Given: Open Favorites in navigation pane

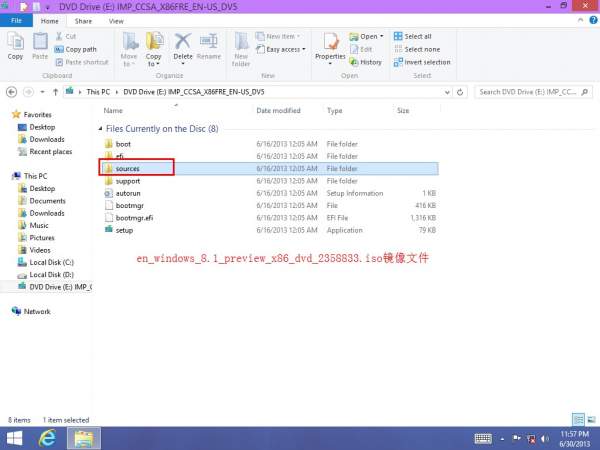Looking at the screenshot, I should (37, 114).
